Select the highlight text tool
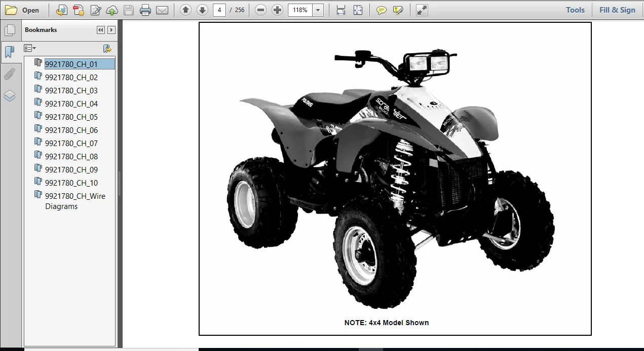This screenshot has height=351, width=644. point(398,10)
